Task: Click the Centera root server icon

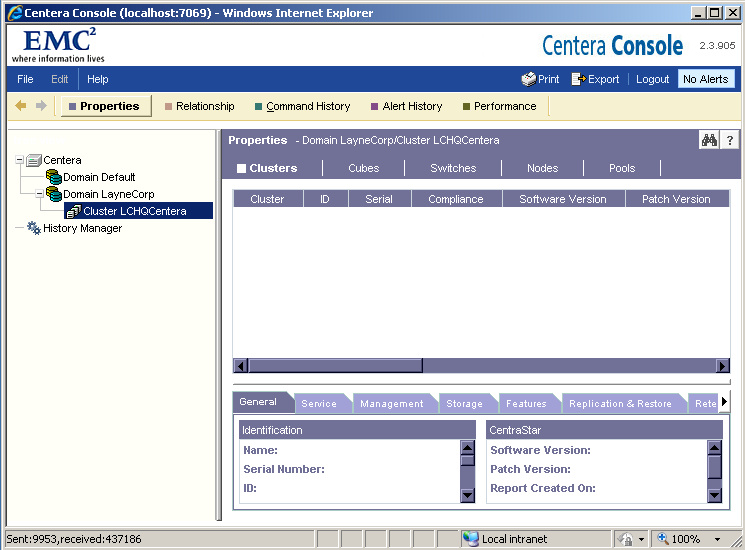Action: 34,160
